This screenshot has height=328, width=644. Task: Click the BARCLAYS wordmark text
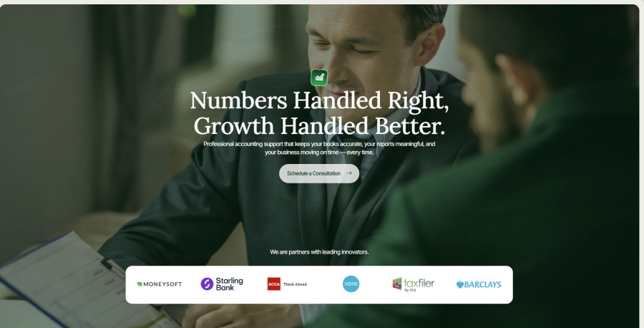[x=482, y=284]
